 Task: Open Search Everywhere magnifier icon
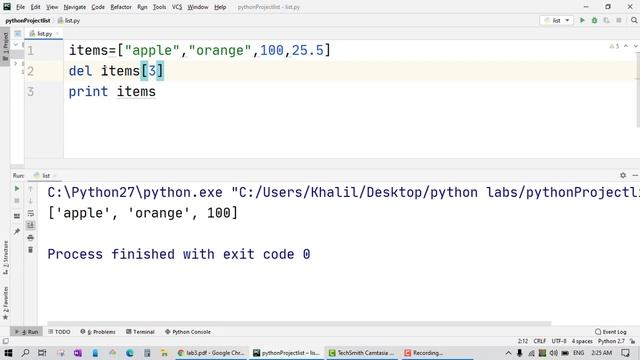(634, 20)
